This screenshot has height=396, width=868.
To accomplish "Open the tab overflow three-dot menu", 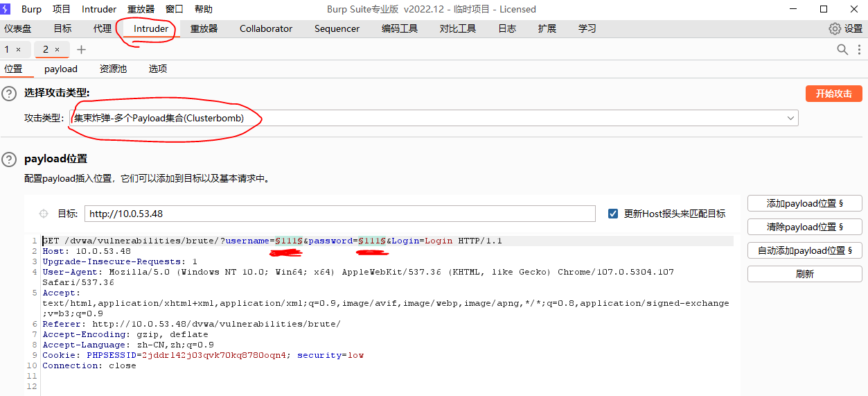I will pos(859,49).
